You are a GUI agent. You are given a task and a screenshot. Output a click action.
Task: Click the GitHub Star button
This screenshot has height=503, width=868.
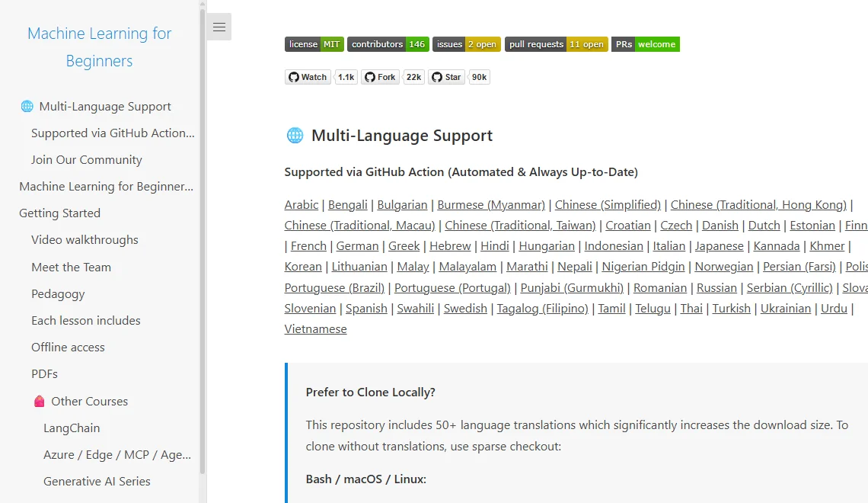pyautogui.click(x=446, y=77)
